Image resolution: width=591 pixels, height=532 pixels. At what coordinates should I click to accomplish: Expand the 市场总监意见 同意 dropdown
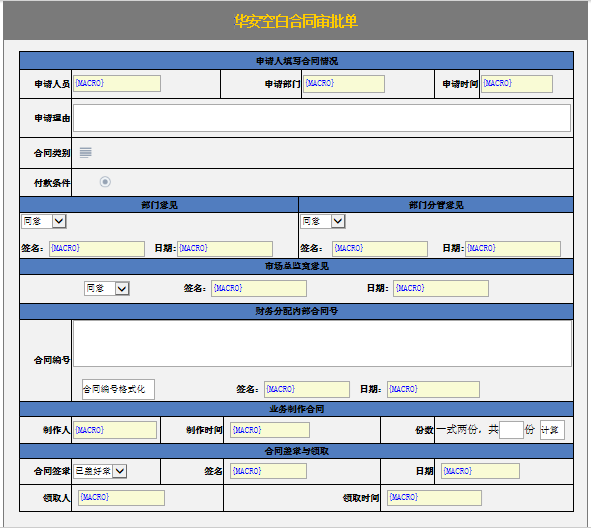click(107, 288)
